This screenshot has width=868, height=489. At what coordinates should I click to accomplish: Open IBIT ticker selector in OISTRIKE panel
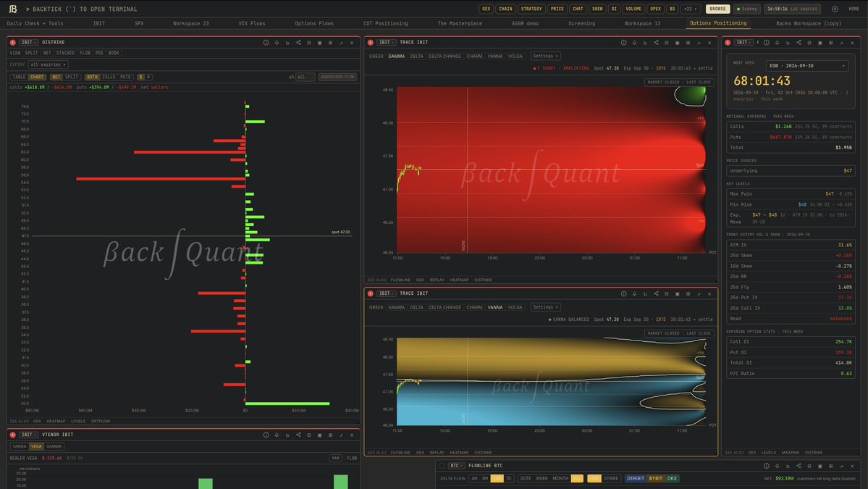[x=29, y=43]
